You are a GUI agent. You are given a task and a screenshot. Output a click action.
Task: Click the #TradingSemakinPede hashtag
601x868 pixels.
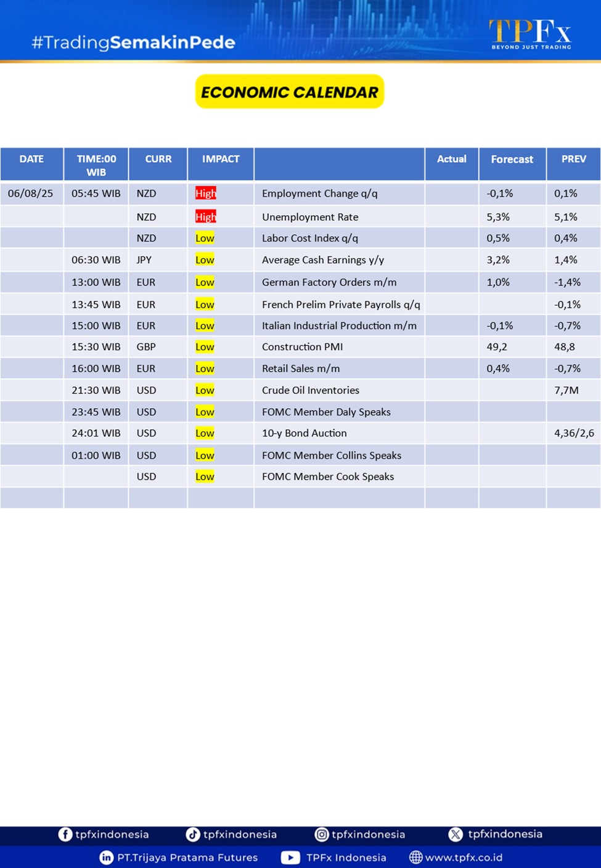pos(133,43)
